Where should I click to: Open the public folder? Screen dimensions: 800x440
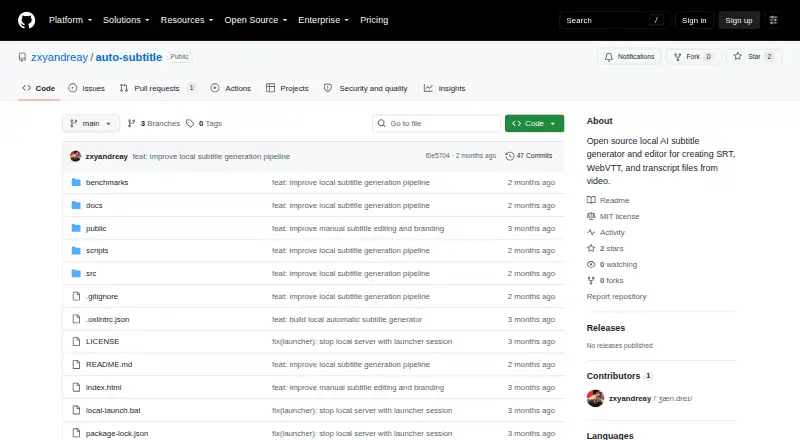[x=96, y=228]
